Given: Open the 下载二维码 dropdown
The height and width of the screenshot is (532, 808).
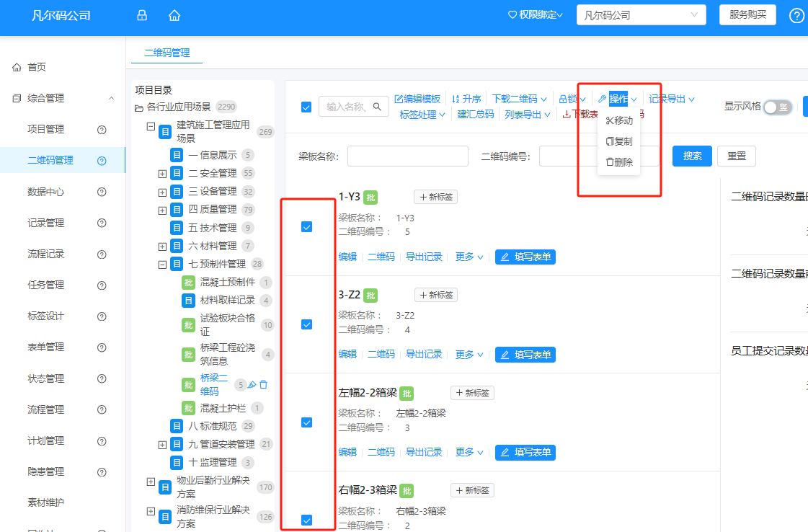Looking at the screenshot, I should 515,98.
